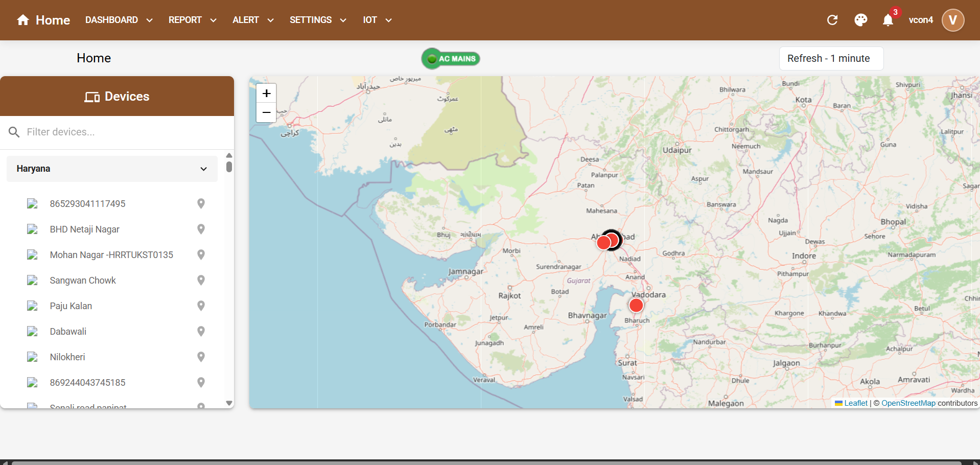Viewport: 980px width, 465px height.
Task: Expand the SETTINGS chevron arrow
Action: 343,20
